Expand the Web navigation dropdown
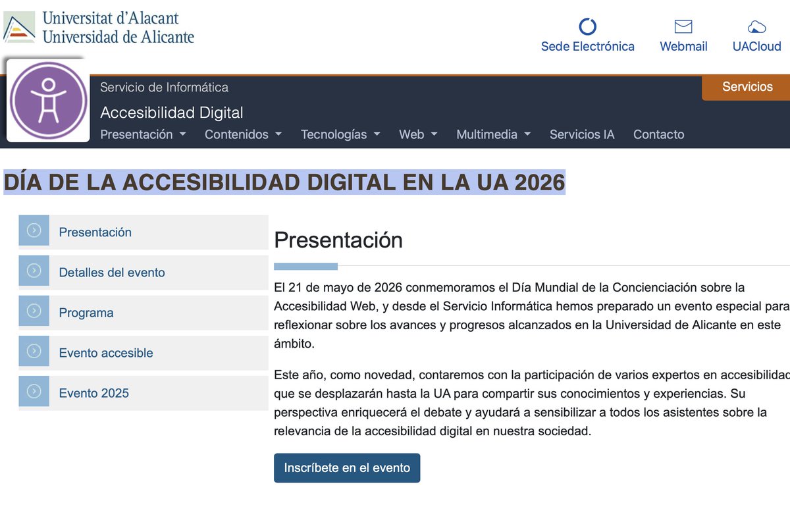790x532 pixels. click(x=418, y=134)
